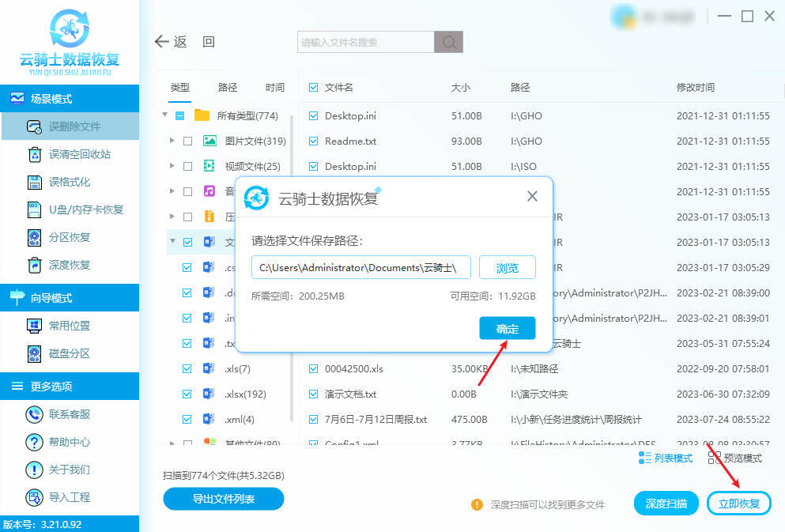This screenshot has width=785, height=532.
Task: Click the audio music note icon
Action: [209, 191]
